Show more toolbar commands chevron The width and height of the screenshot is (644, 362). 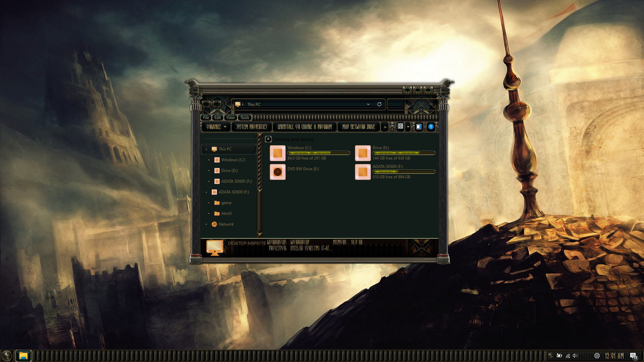(385, 127)
